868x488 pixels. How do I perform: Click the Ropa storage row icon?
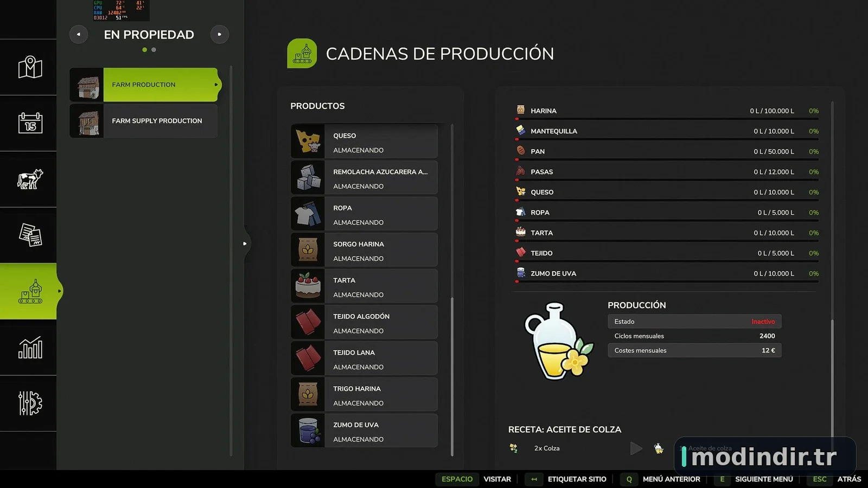[521, 212]
